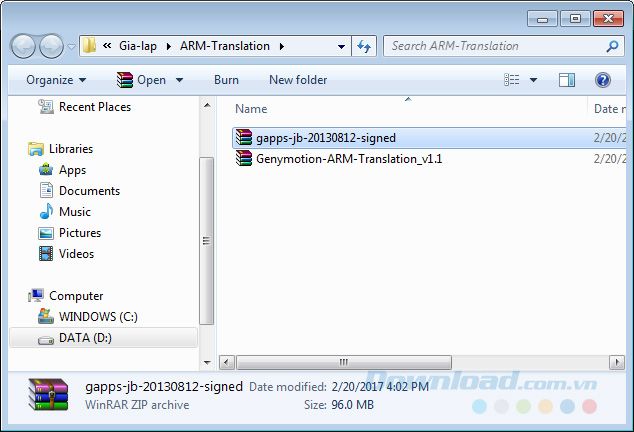Focus the Search ARM-Translation field
Image resolution: width=634 pixels, height=432 pixels.
[504, 46]
